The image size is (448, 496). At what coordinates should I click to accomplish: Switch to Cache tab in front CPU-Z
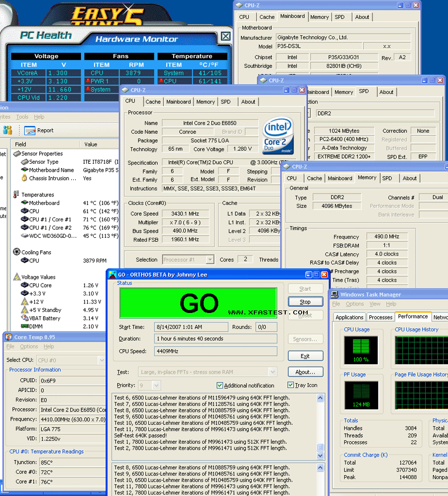point(153,102)
